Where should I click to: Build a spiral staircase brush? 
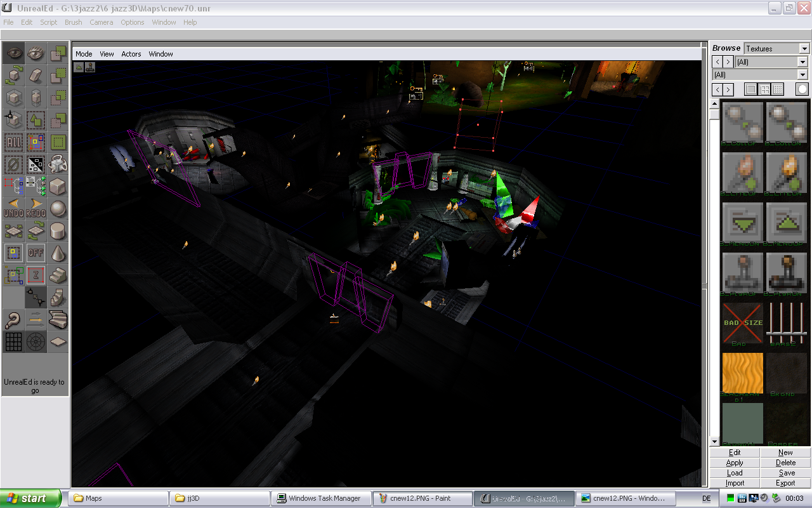tap(58, 298)
